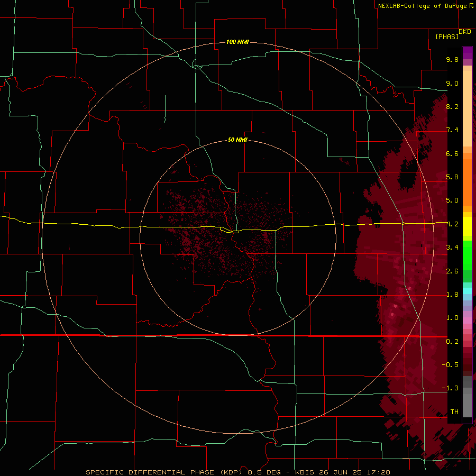Image resolution: width=476 pixels, height=476 pixels.
Task: Click the 9.0 value on color scale
Action: pyautogui.click(x=452, y=83)
